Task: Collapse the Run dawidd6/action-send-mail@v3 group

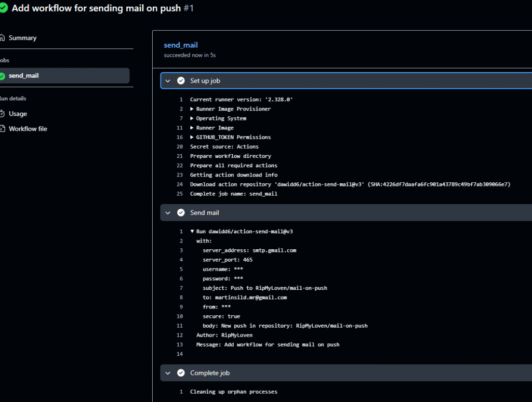Action: pyautogui.click(x=192, y=232)
